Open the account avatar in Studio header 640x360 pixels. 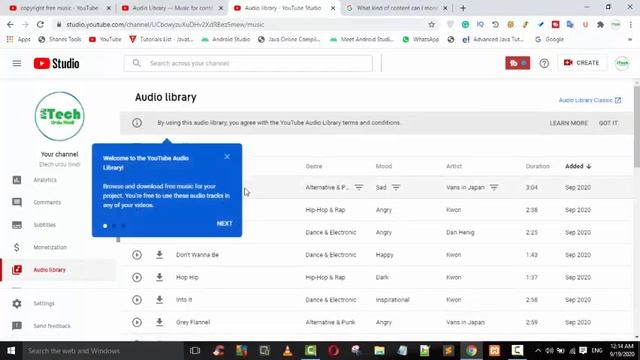(x=622, y=63)
